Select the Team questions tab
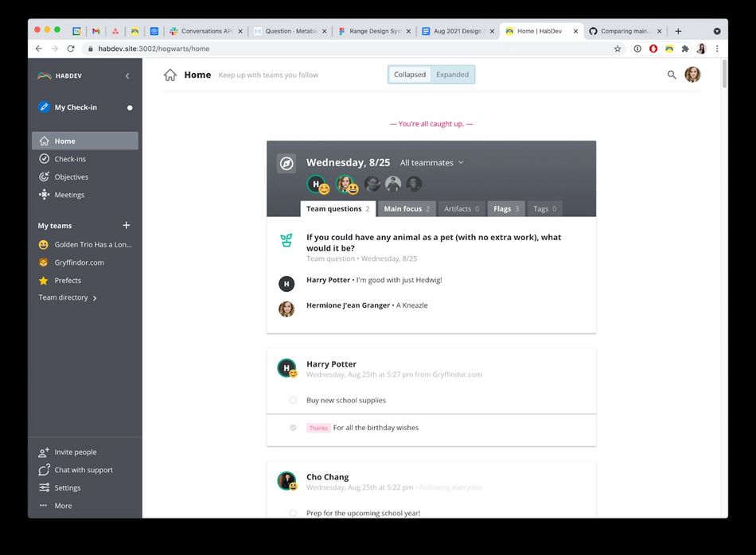756x555 pixels. 338,208
